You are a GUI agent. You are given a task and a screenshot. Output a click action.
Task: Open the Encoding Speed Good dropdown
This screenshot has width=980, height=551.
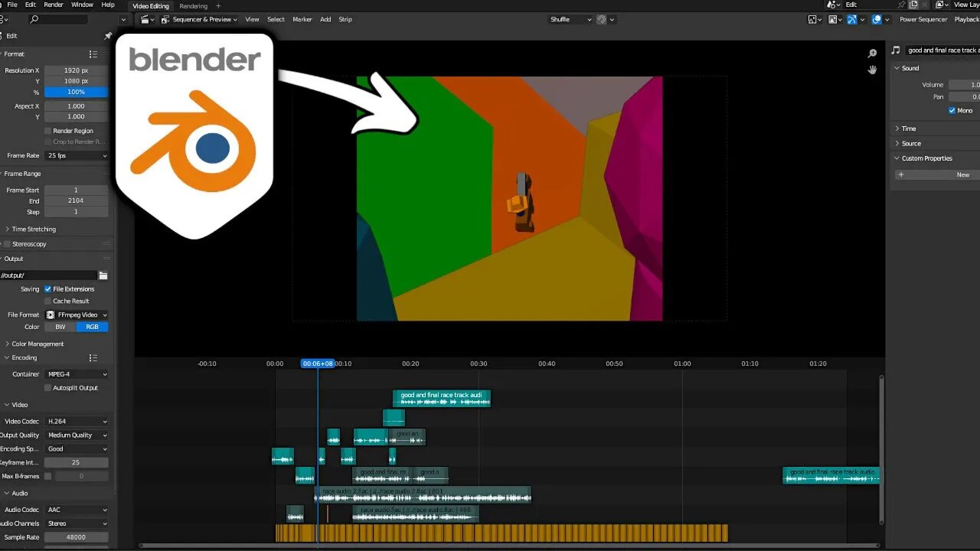click(77, 449)
